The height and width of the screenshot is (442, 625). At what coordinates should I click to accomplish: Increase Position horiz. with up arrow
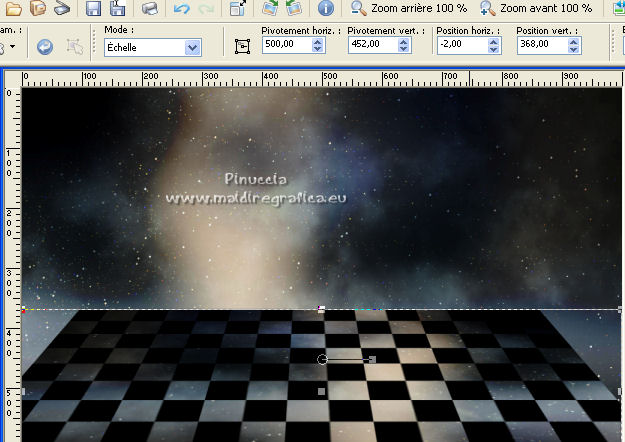pyautogui.click(x=493, y=41)
